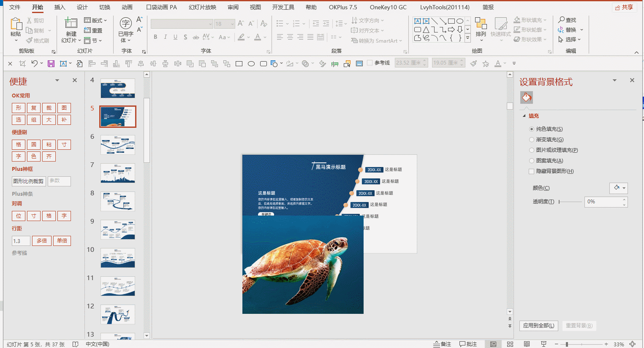The height and width of the screenshot is (348, 644).
Task: Click the Bold formatting icon
Action: (x=155, y=37)
